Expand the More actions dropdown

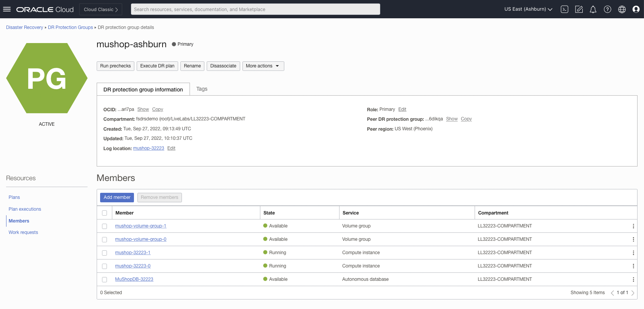tap(263, 66)
